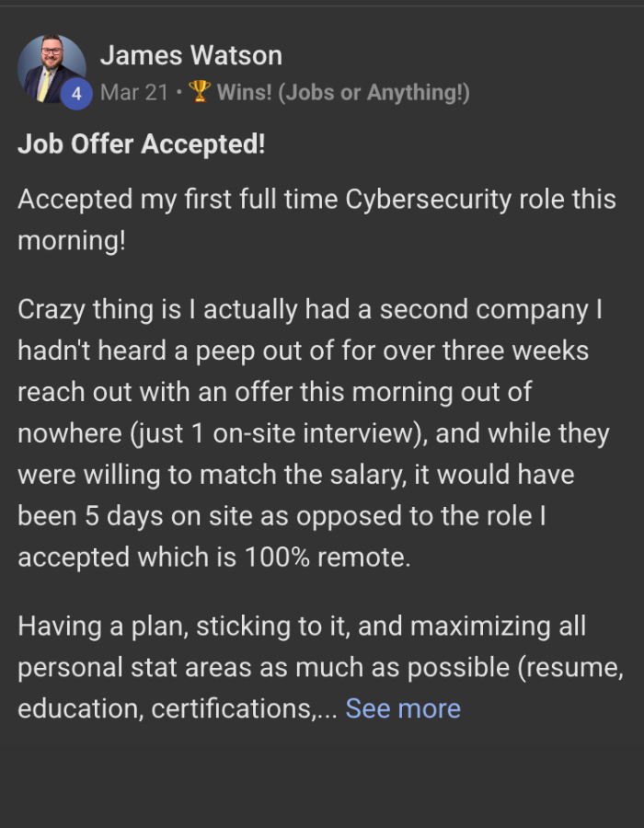
Task: Open James Watson's profile picture
Action: tap(48, 66)
